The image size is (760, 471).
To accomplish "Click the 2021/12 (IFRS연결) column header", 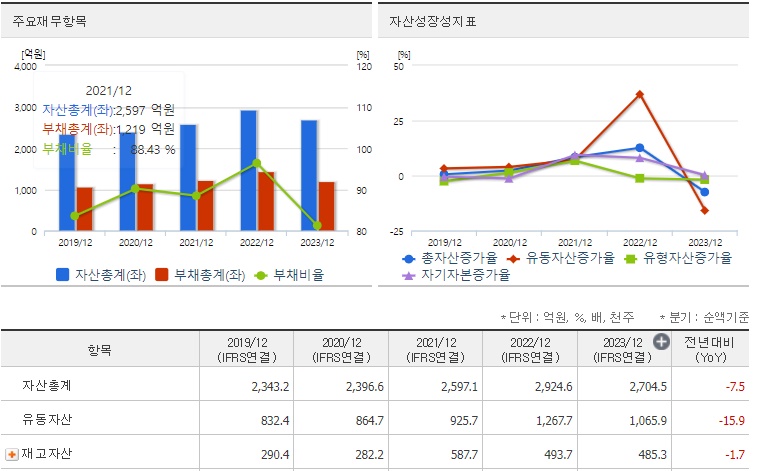I will [x=435, y=349].
